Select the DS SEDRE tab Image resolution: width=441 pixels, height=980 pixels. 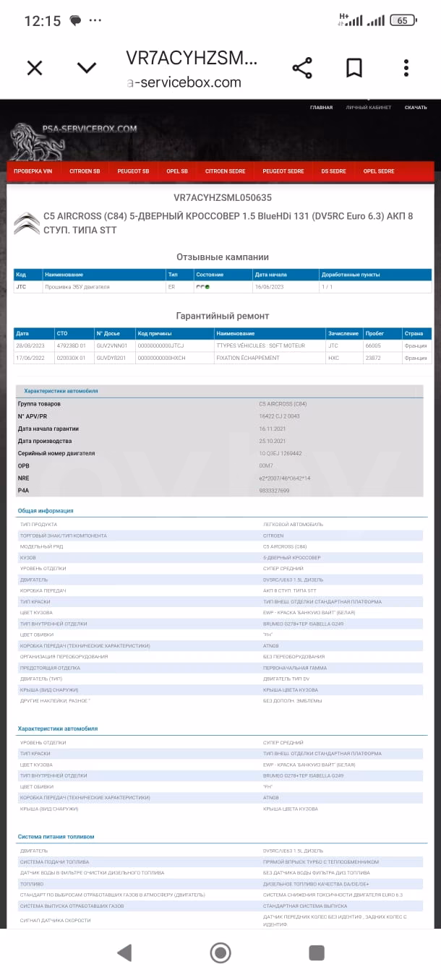point(334,171)
